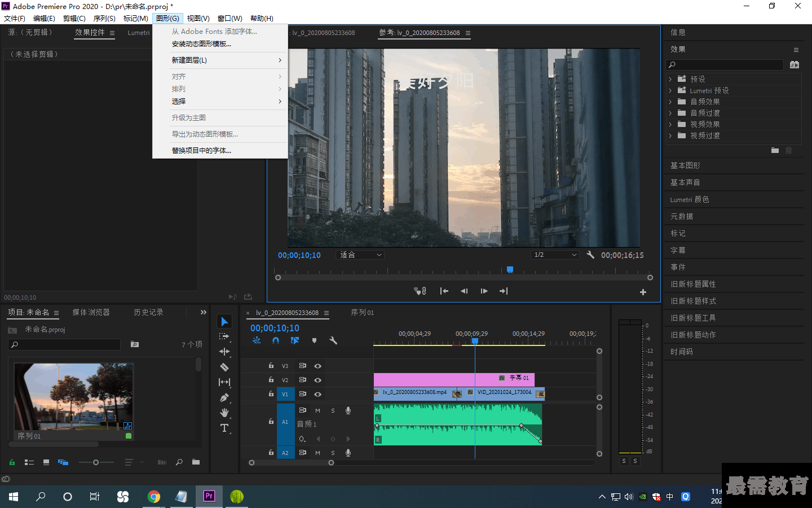
Task: Open the Lumetri 颜色 panel
Action: click(x=690, y=199)
